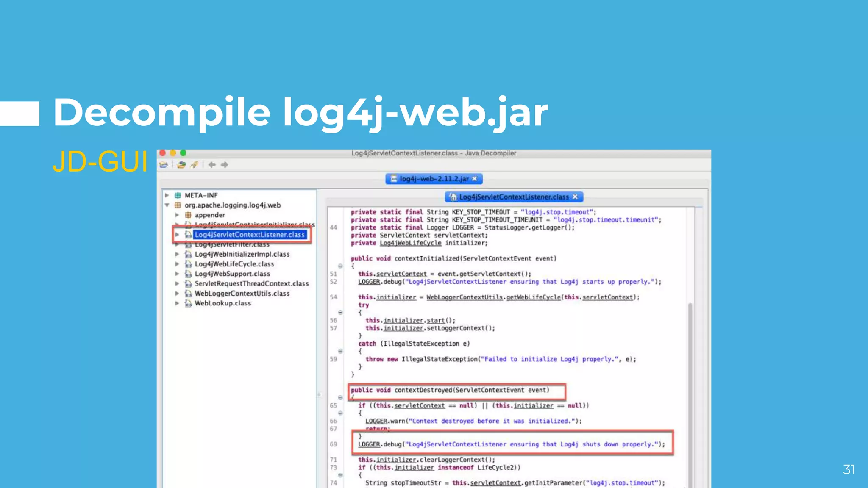Close the log4j-web-2.11.2.jar tab
Screen dimensions: 868x488
click(475, 179)
